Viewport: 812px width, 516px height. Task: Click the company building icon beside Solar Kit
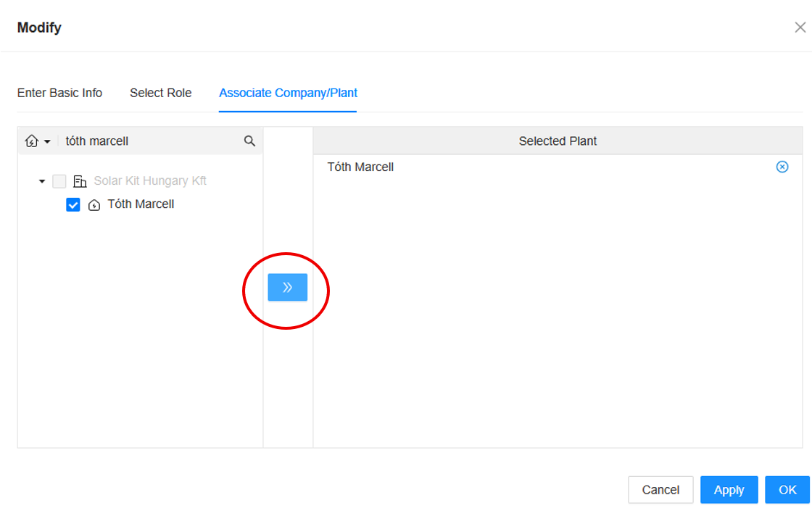(x=80, y=181)
